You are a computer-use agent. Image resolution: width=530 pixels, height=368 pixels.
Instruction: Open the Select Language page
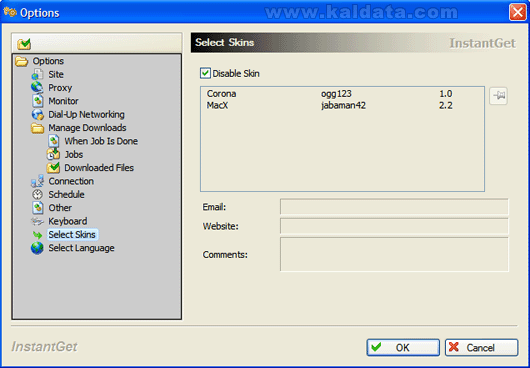tap(81, 248)
